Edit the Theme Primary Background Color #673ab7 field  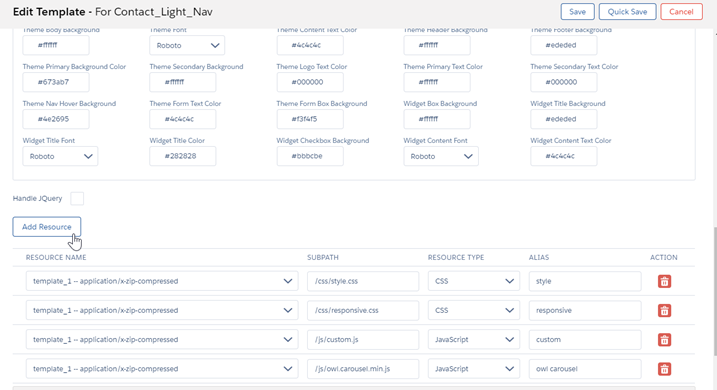click(56, 82)
